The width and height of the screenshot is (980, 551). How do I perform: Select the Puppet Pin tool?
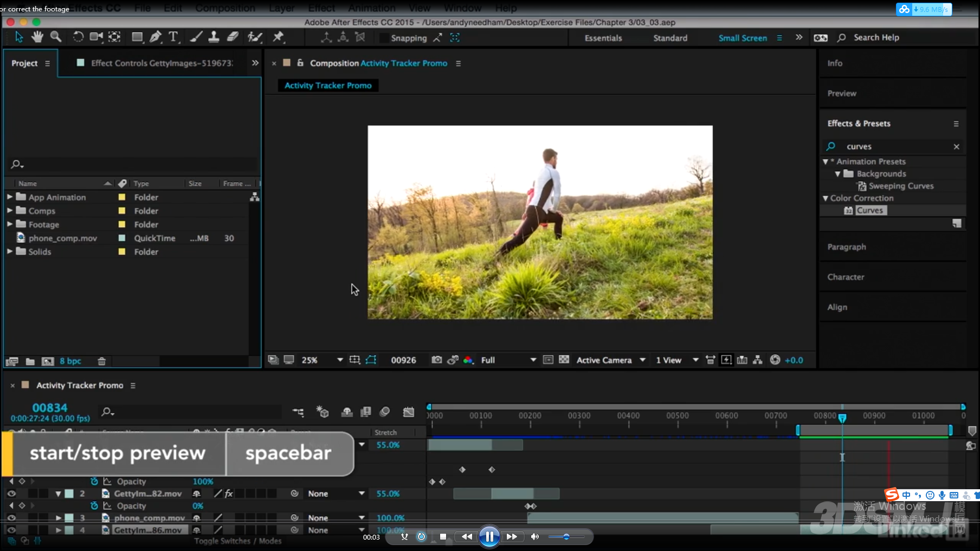(x=278, y=37)
